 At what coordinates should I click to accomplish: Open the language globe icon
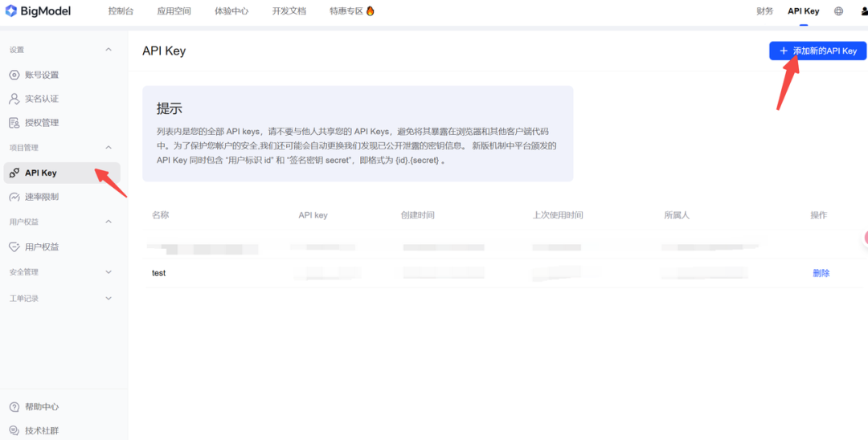point(839,11)
